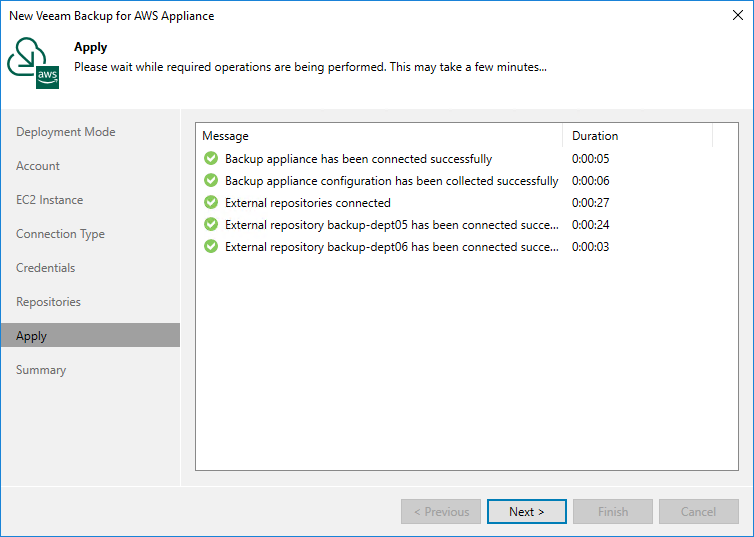Click the Previous button

[x=441, y=512]
